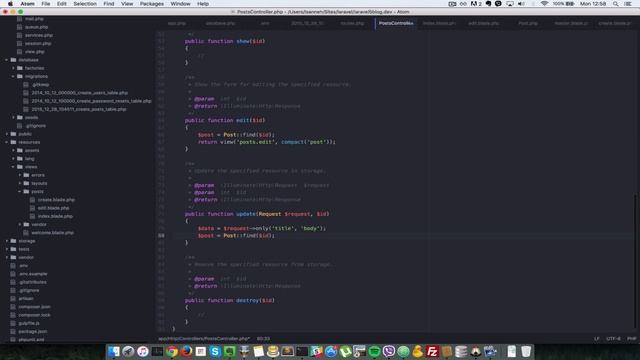Open the Selection menu
The width and height of the screenshot is (640, 360).
point(85,4)
